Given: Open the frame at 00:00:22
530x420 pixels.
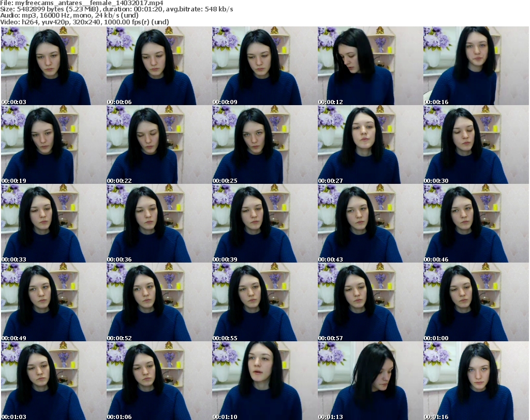Looking at the screenshot, I should [x=159, y=144].
